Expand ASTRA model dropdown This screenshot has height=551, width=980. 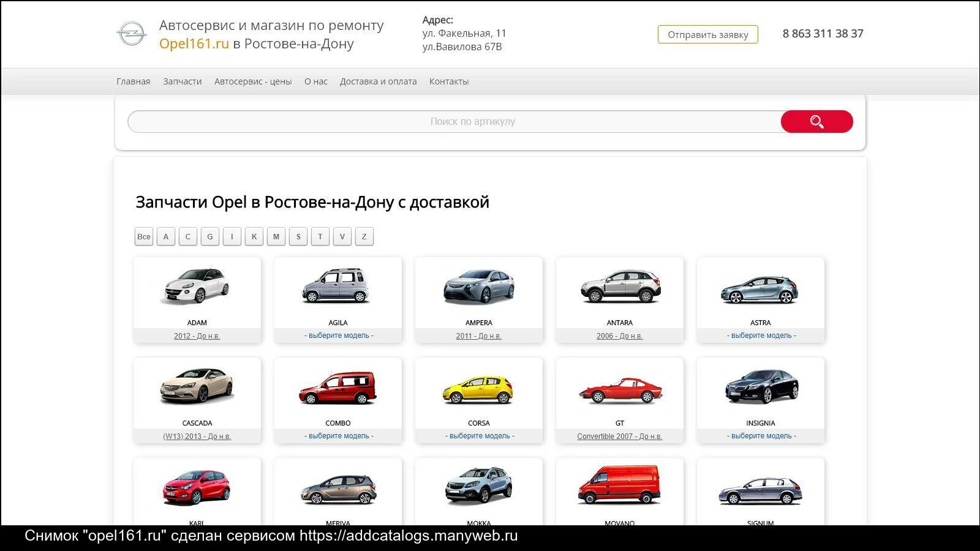pos(761,335)
